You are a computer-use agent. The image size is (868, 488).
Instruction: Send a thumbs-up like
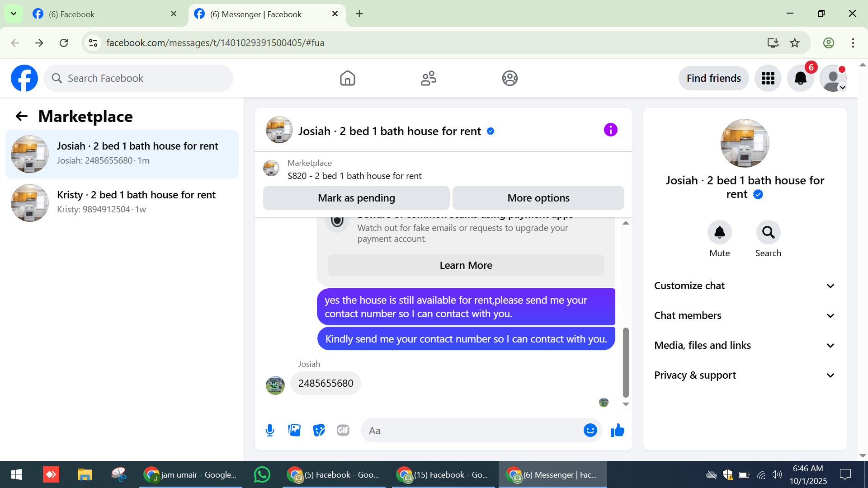(617, 431)
